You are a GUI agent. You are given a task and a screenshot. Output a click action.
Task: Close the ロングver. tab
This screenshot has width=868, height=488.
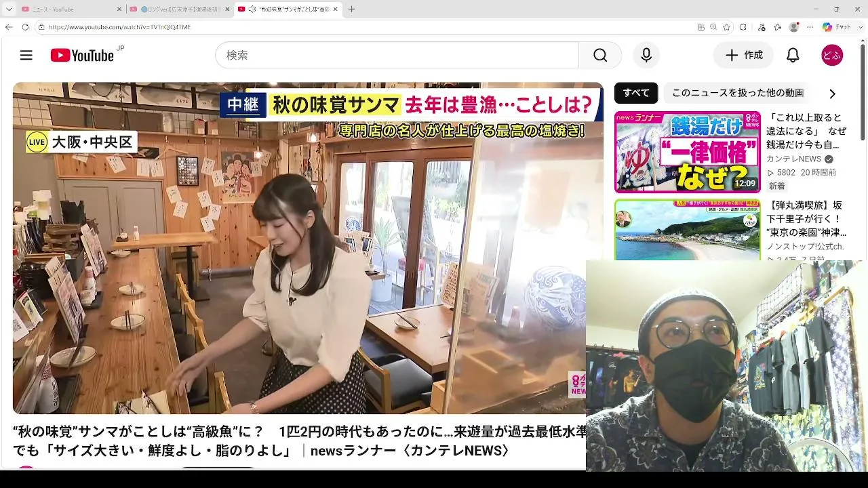click(227, 9)
